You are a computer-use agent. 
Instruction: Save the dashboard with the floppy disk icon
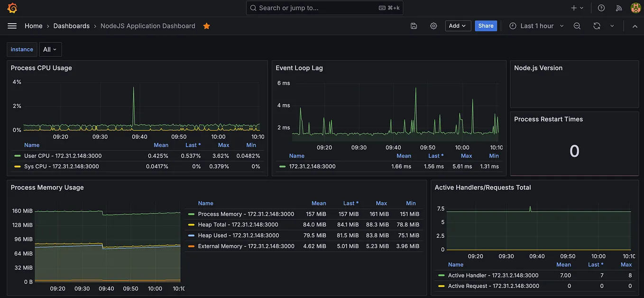(414, 26)
